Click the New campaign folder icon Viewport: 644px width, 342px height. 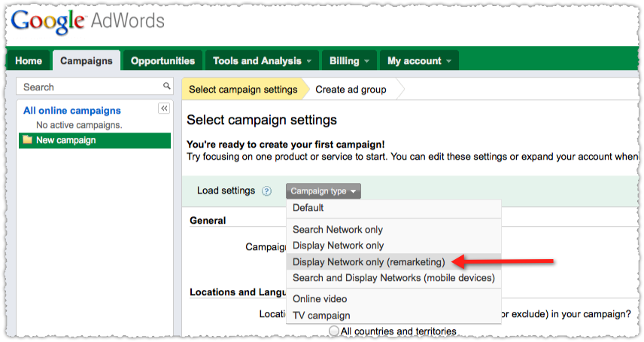click(28, 140)
